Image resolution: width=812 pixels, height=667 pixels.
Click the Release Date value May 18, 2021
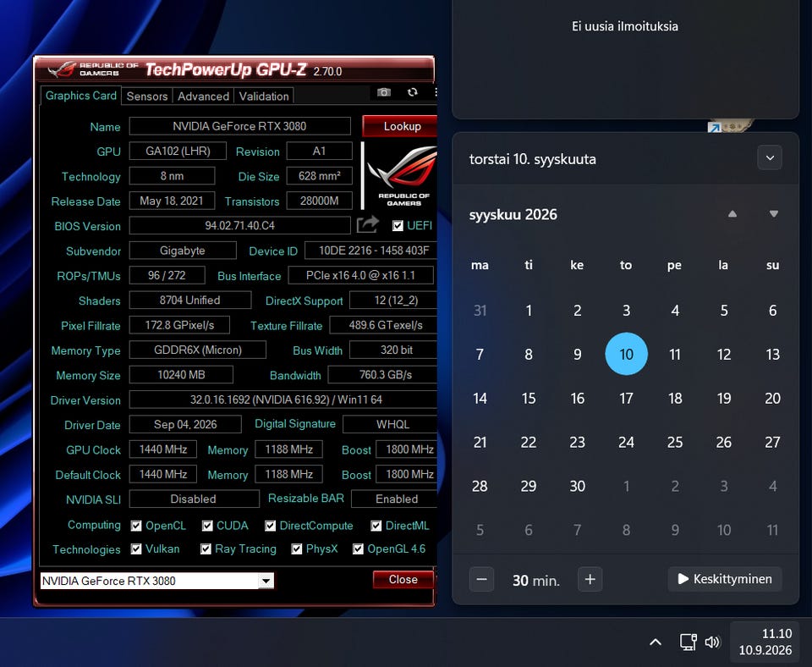click(x=172, y=201)
